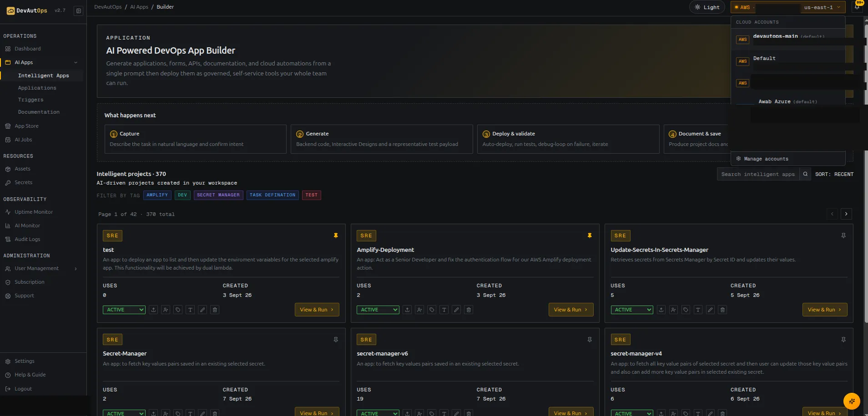This screenshot has height=416, width=868.
Task: Open Triggers under AI Apps
Action: click(x=30, y=100)
